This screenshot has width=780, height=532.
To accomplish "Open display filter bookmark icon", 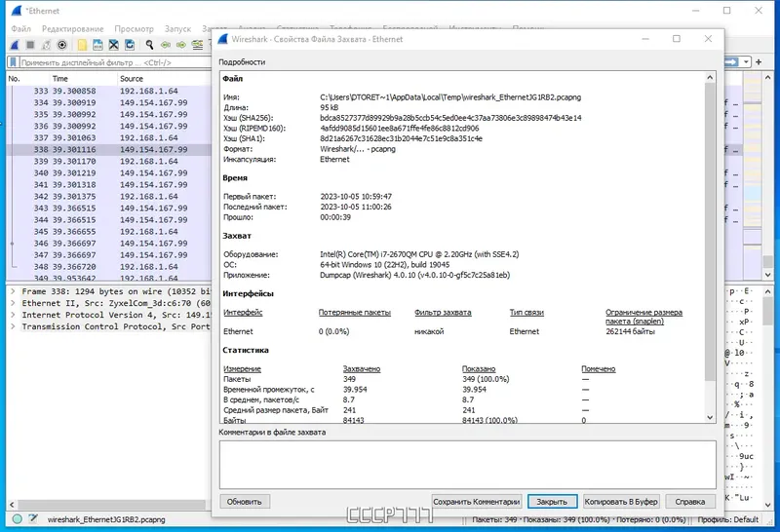I will 14,62.
